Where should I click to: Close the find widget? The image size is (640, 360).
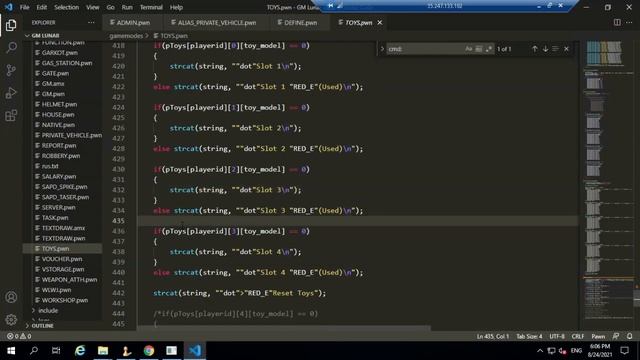[x=567, y=49]
